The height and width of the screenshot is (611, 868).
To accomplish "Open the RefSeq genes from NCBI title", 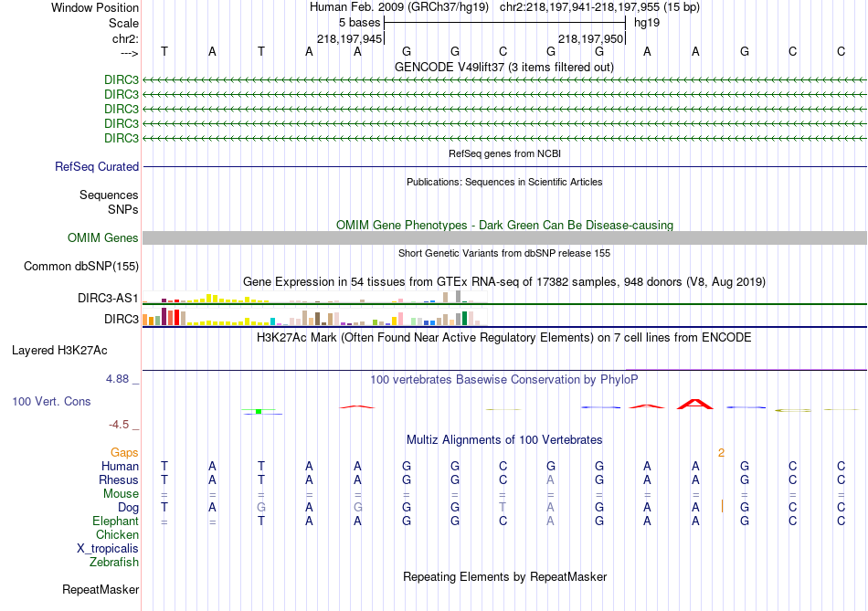I will (x=504, y=153).
